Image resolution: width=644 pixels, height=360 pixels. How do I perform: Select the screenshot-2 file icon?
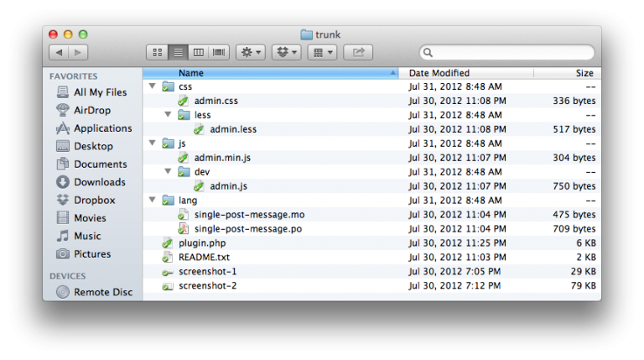168,286
